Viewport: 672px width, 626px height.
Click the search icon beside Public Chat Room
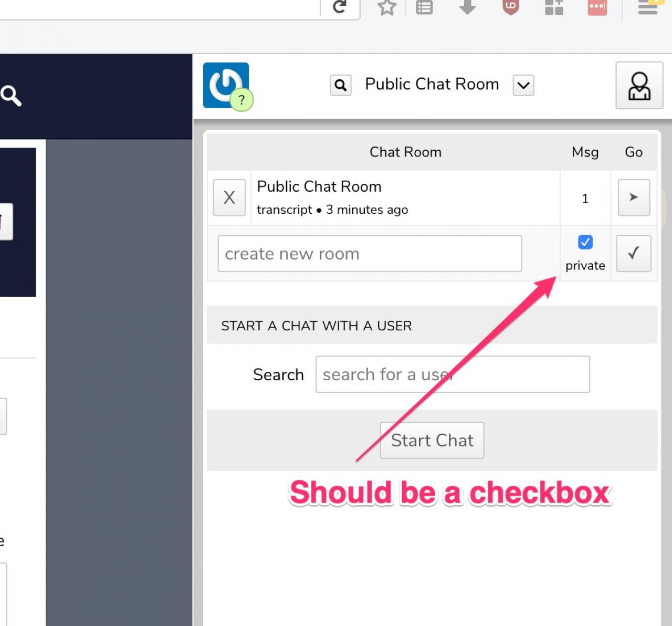click(341, 85)
